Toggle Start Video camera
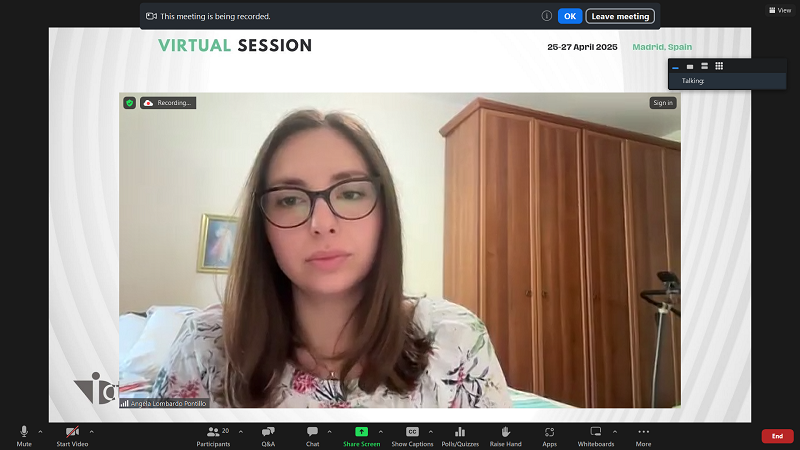This screenshot has width=800, height=450. point(71,432)
